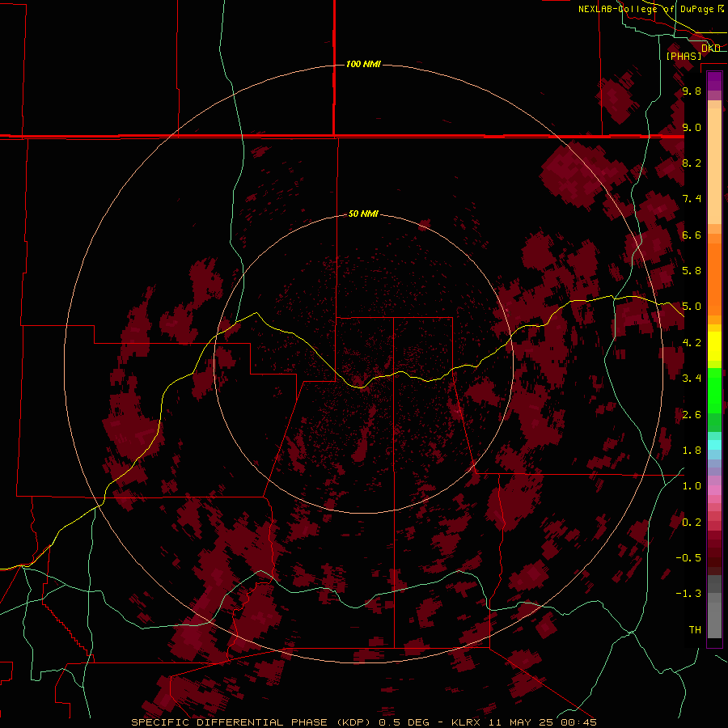Click the 2.6 scale value
728x728 pixels.
pos(692,415)
